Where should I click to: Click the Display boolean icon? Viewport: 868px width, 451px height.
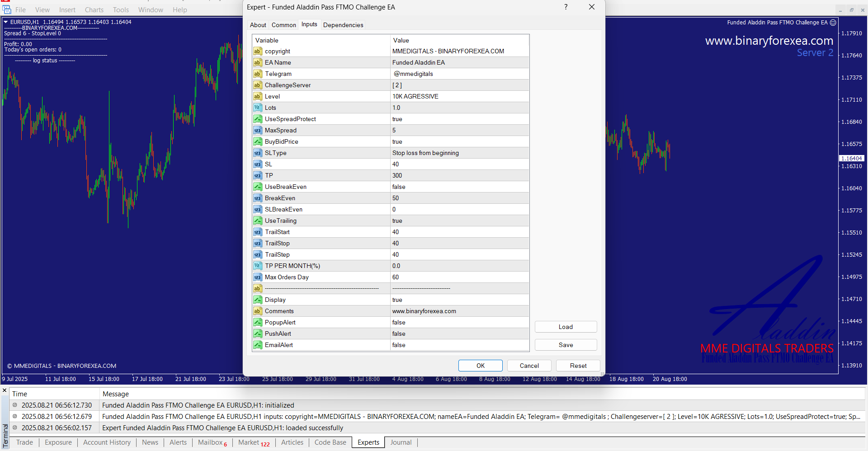pyautogui.click(x=258, y=300)
